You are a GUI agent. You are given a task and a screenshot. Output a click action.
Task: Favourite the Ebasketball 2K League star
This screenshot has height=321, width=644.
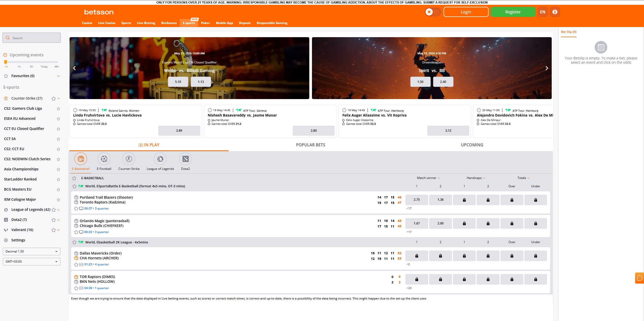(74, 242)
